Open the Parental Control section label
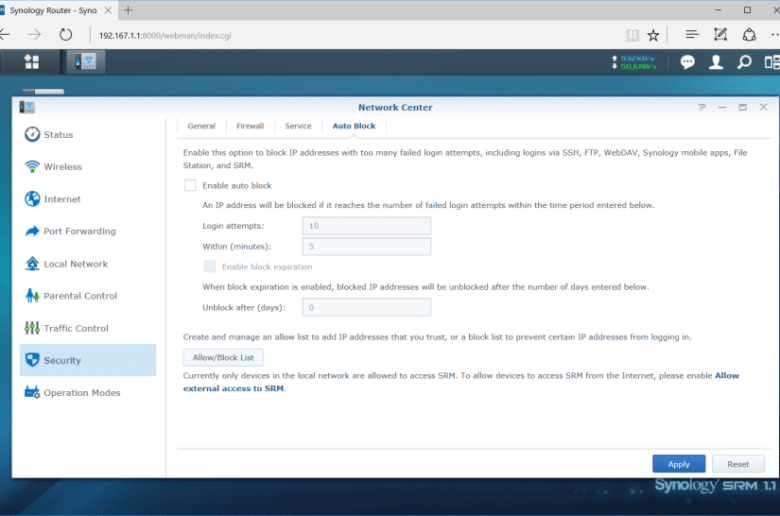 [81, 296]
